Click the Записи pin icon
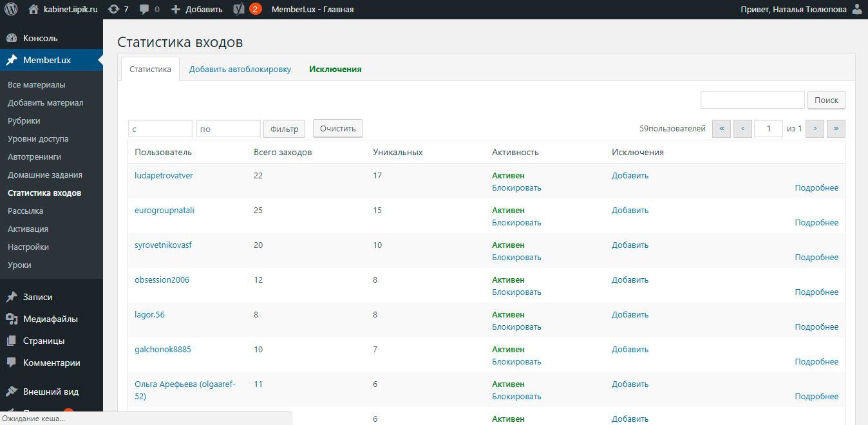This screenshot has height=425, width=868. coord(12,297)
